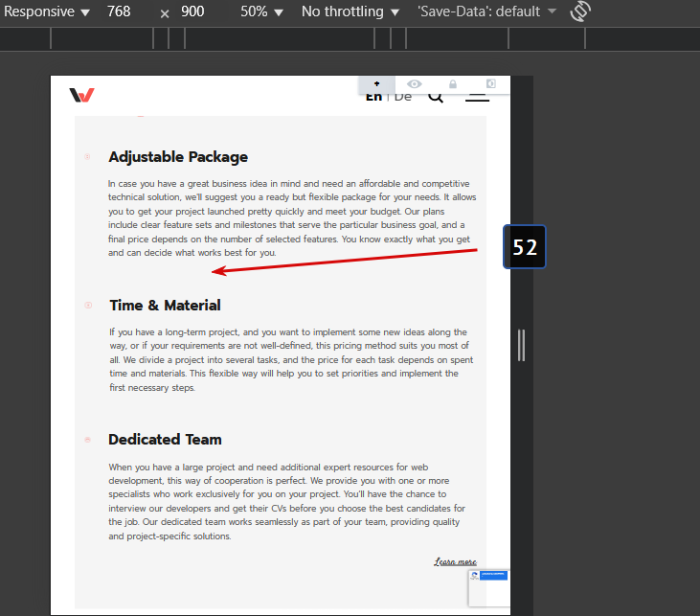This screenshot has width=700, height=616.
Task: Toggle the eye visibility icon in overlay toolbar
Action: (x=415, y=84)
